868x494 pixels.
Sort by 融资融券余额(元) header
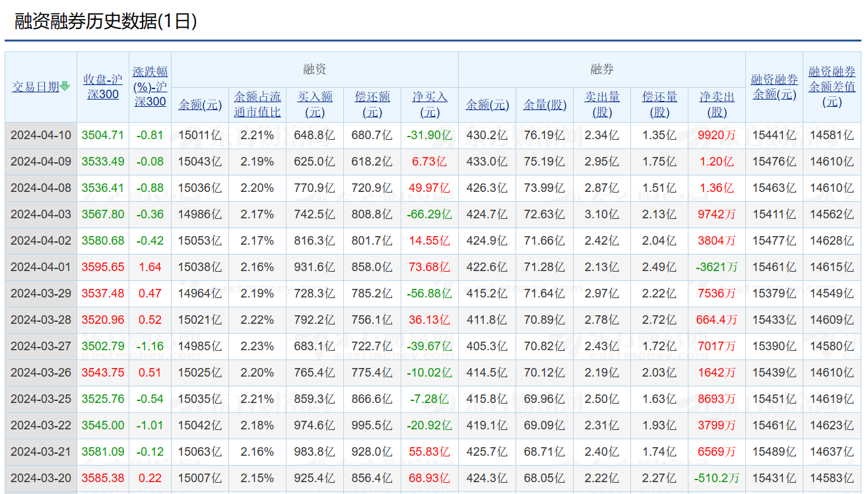point(774,86)
